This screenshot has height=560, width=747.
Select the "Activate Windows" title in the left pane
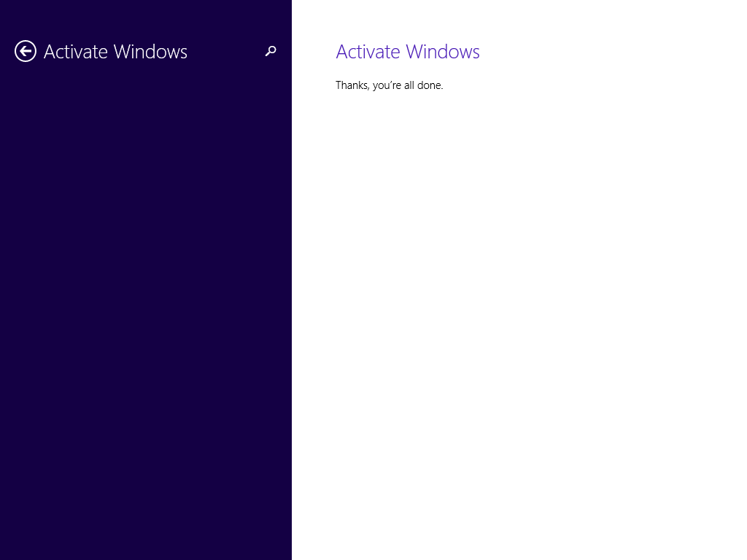point(115,52)
